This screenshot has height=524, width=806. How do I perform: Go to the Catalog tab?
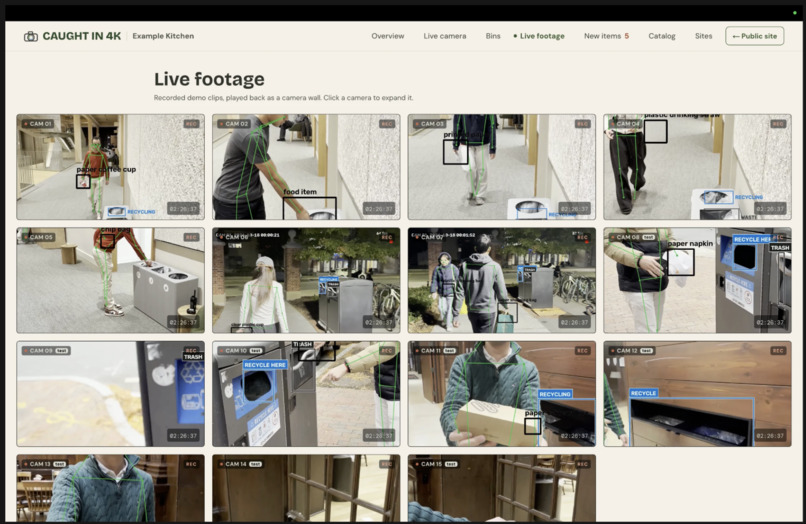point(662,36)
